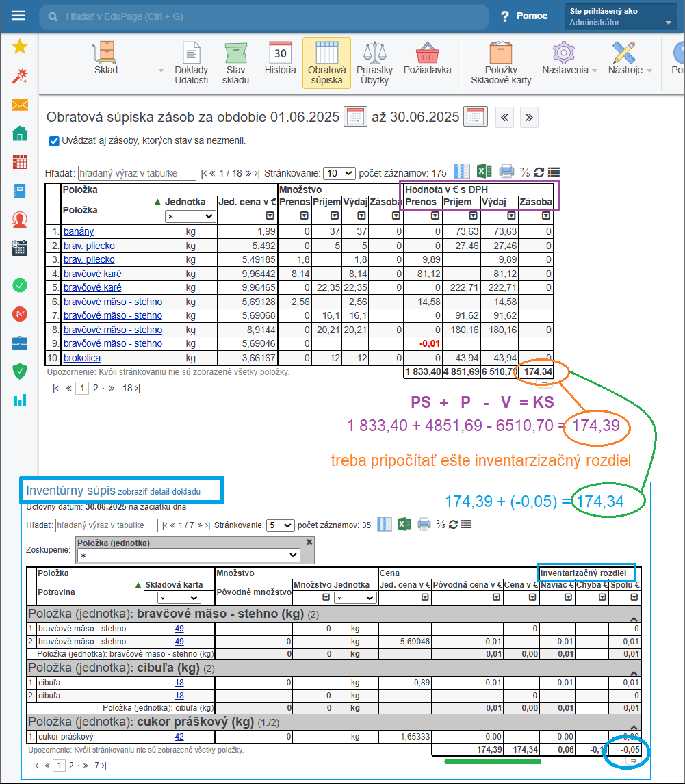Open the Sklad warehouse menu
Viewport: 685px width, 784px height.
click(106, 59)
